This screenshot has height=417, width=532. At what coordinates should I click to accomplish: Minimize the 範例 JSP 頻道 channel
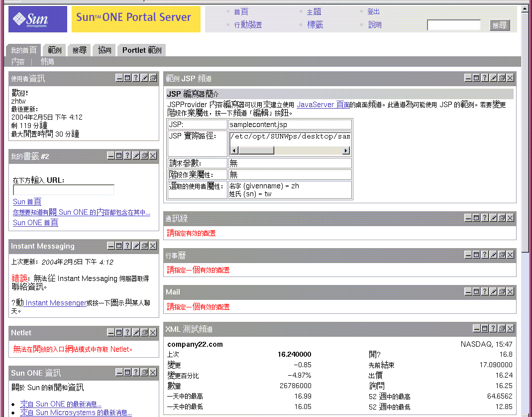pos(468,78)
